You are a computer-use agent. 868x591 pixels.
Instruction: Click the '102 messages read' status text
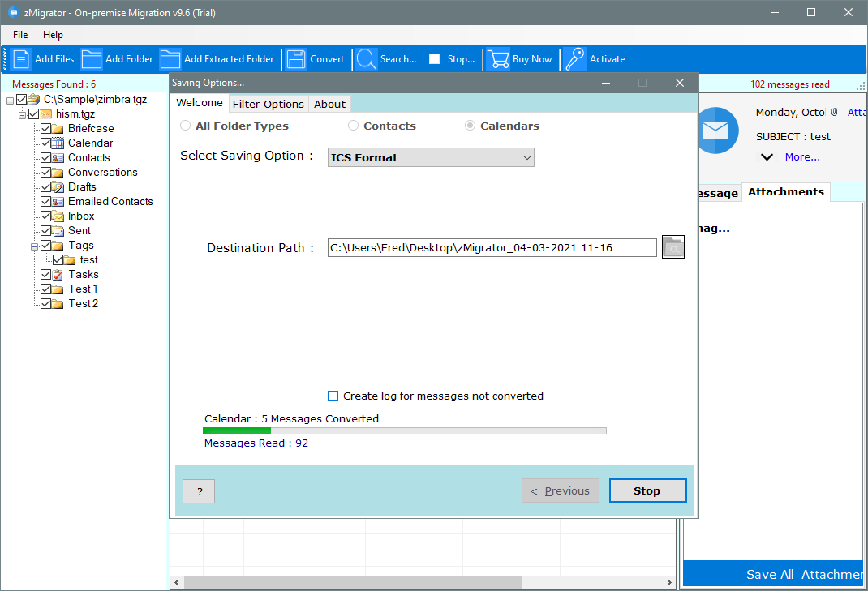coord(790,84)
